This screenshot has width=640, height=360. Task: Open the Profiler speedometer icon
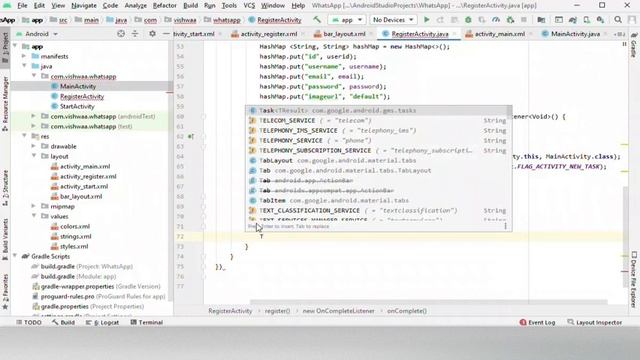tap(496, 20)
